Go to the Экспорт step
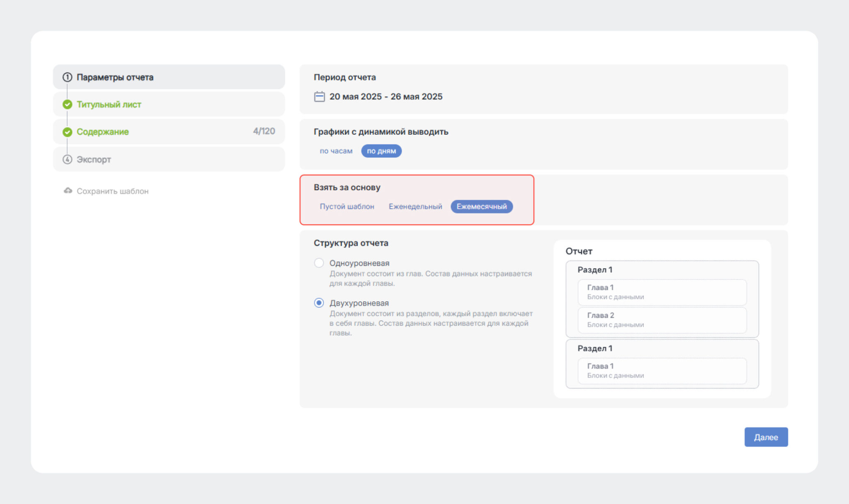The width and height of the screenshot is (849, 504). [x=169, y=159]
